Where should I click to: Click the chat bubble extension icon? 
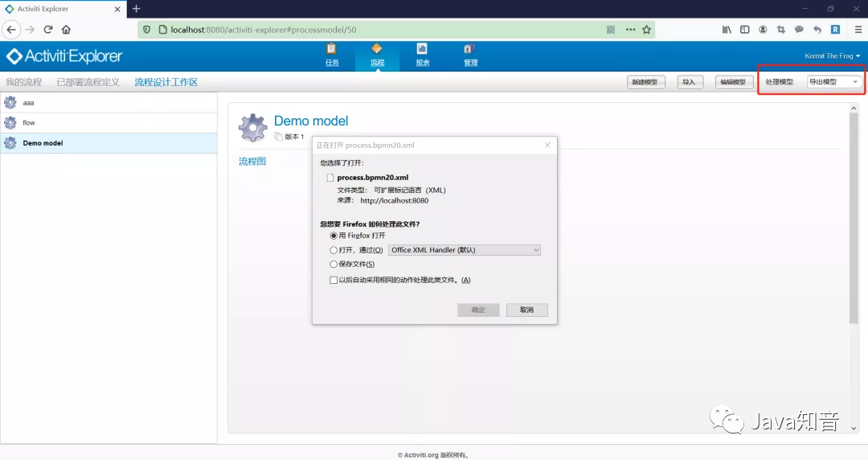[799, 30]
